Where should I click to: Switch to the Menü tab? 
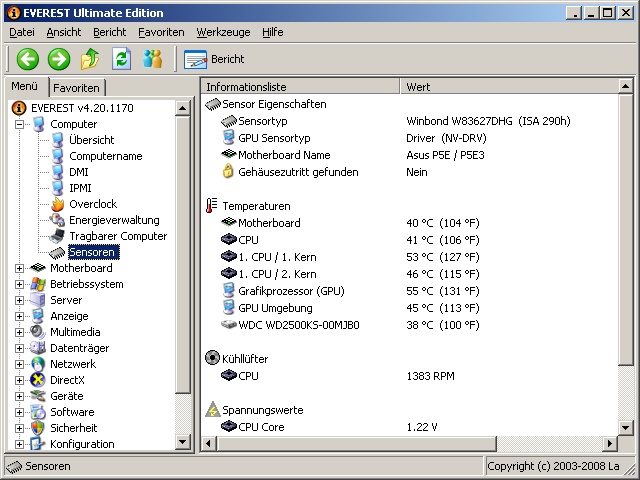[24, 87]
